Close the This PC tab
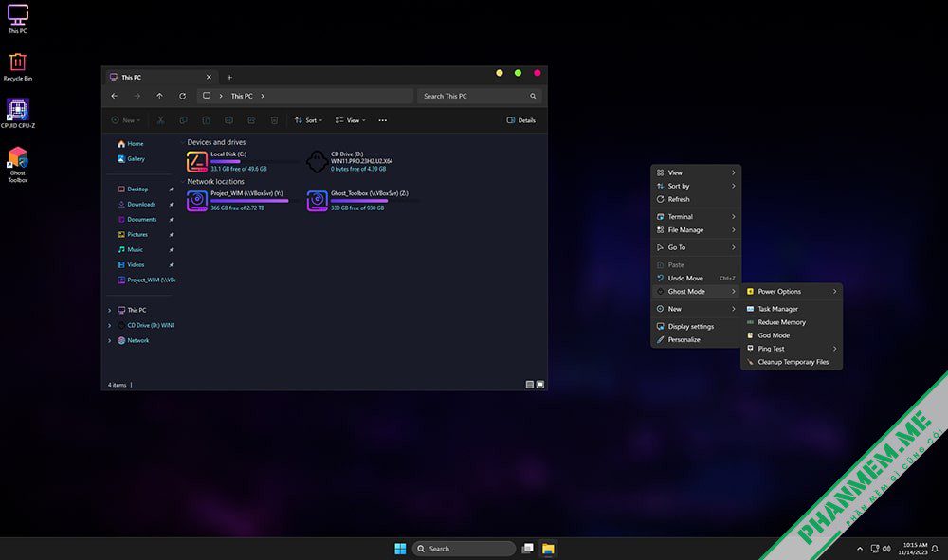Image resolution: width=948 pixels, height=560 pixels. (x=209, y=78)
